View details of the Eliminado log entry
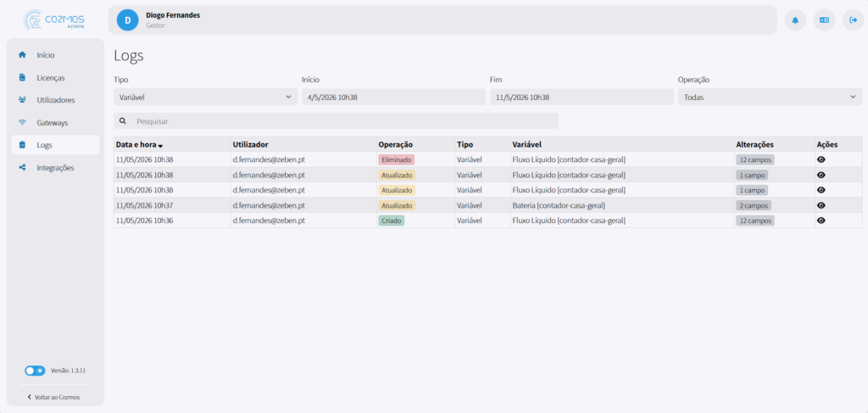Screen dimensions: 868x413 point(821,159)
